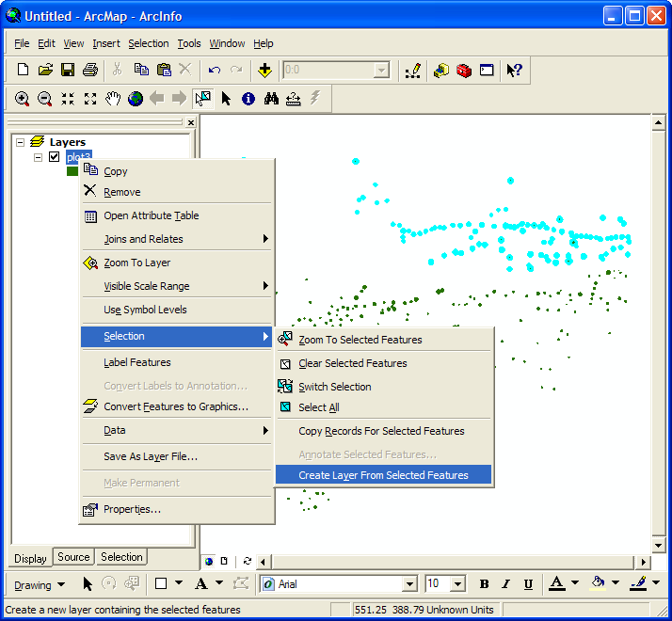The image size is (672, 621).
Task: Click the Fixed Zoom In icon
Action: pyautogui.click(x=67, y=99)
